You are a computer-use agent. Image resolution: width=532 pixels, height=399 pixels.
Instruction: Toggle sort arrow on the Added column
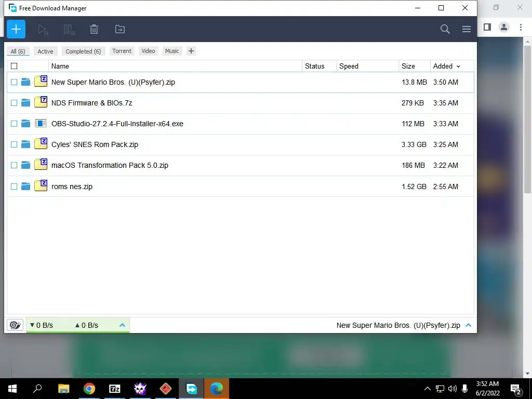[x=458, y=66]
